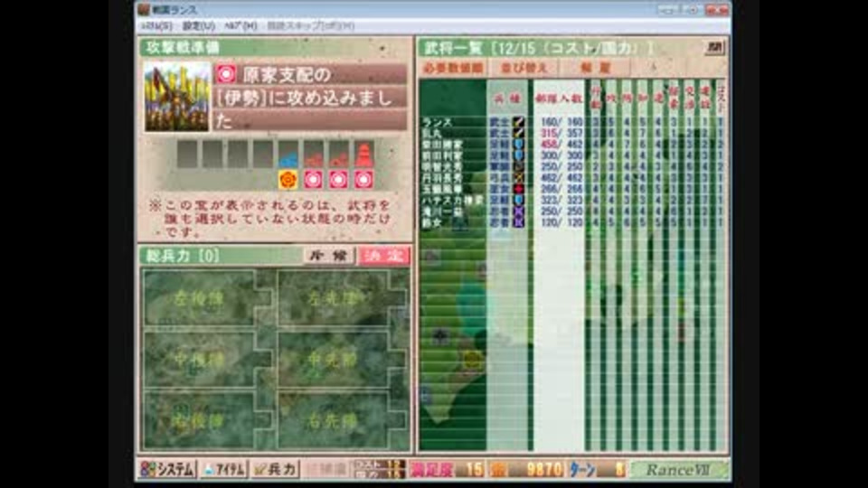Click the foot soldier shield icon for ハチスカ棒武

[518, 200]
